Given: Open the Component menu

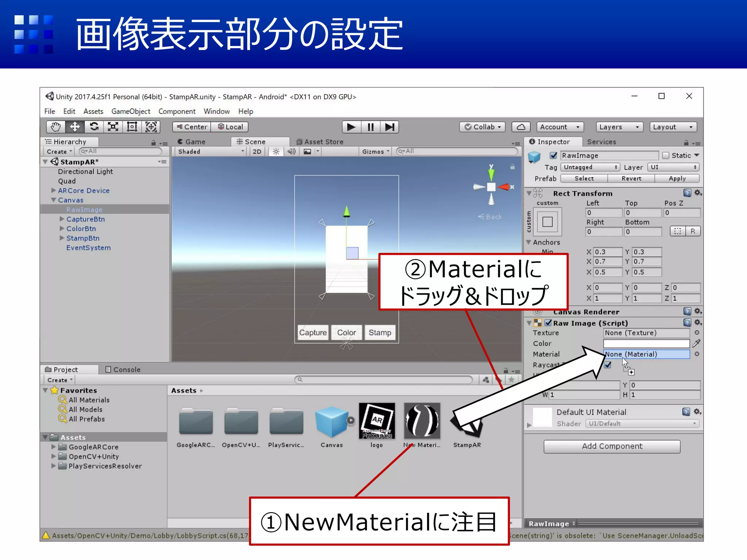Looking at the screenshot, I should click(x=177, y=111).
